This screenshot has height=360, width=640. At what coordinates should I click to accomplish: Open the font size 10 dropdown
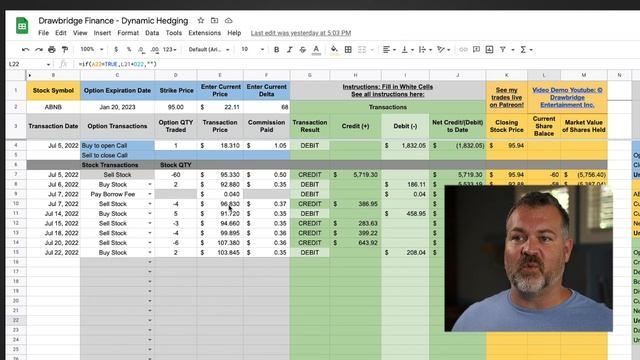(x=252, y=49)
